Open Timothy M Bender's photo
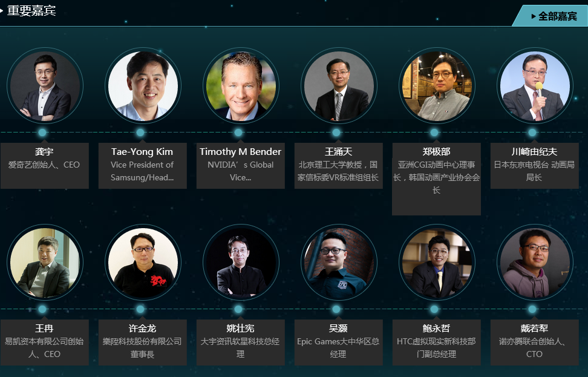Screen dimensions: 588x377 click(241, 86)
